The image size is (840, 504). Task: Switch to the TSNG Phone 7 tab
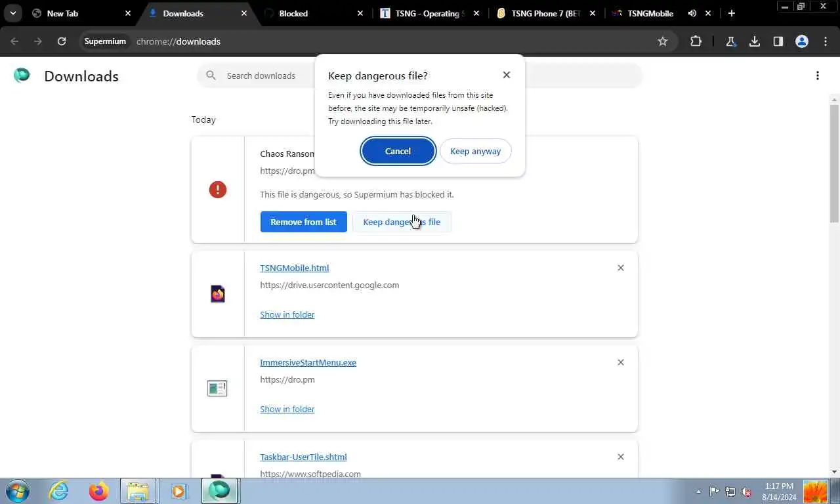[546, 13]
